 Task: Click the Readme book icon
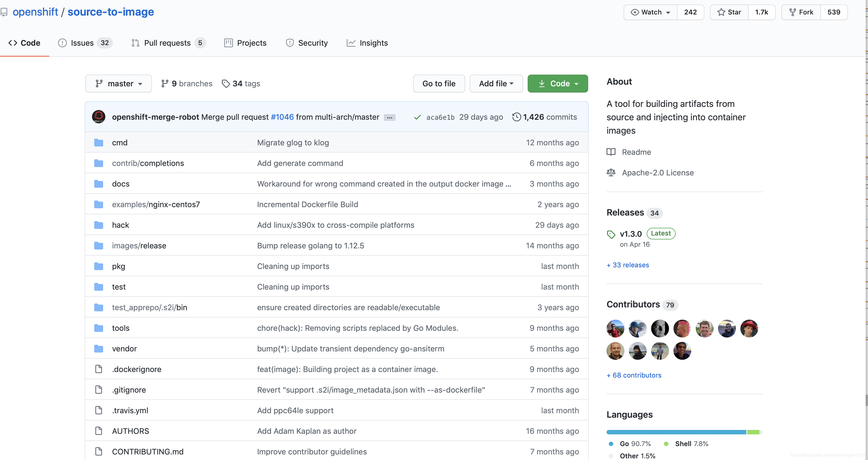tap(611, 152)
